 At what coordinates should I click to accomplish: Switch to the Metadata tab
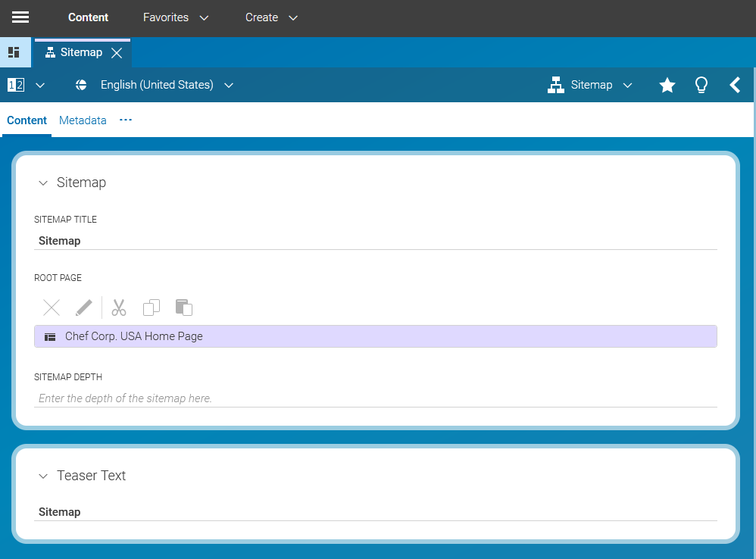point(83,120)
